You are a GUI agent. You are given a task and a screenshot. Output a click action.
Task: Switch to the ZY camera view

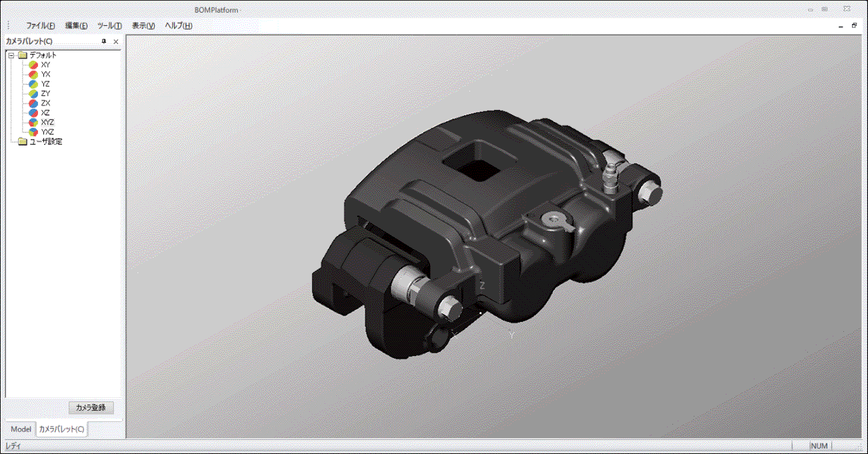tap(33, 94)
